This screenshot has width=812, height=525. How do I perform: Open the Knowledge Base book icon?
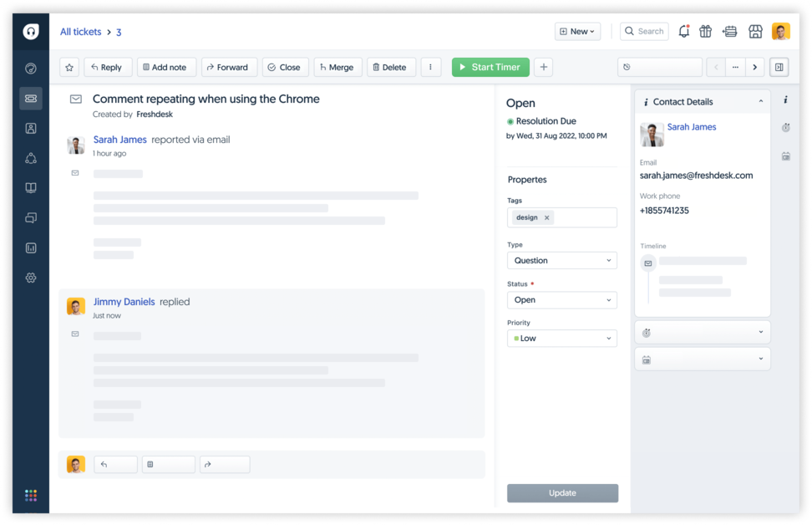tap(30, 187)
